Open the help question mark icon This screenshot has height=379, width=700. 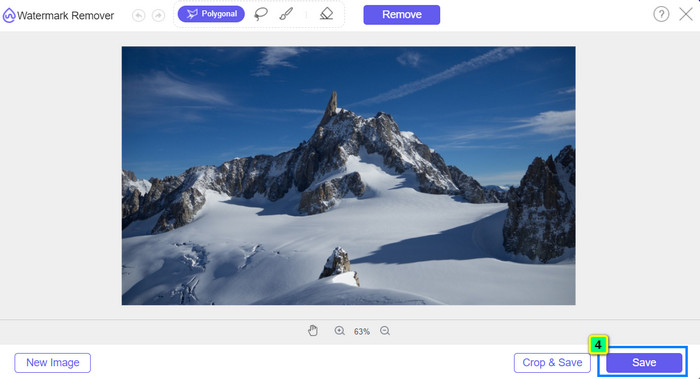click(x=661, y=14)
